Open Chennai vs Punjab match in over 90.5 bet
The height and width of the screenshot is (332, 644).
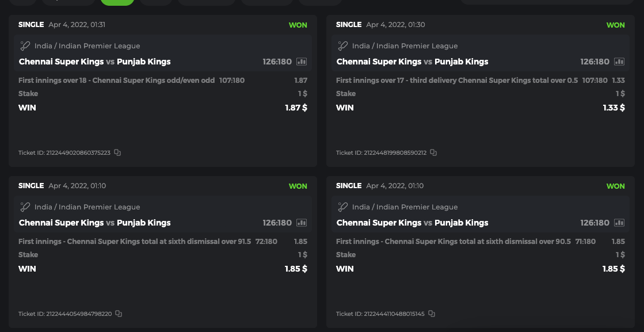pyautogui.click(x=412, y=223)
